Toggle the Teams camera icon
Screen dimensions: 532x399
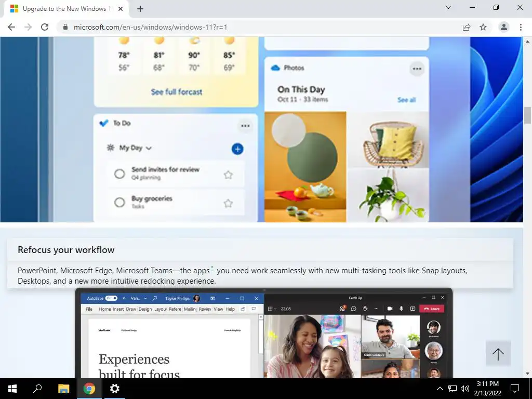tap(390, 309)
